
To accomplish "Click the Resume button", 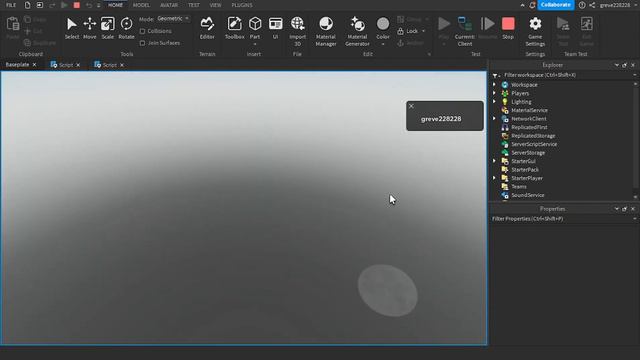I will pos(487,28).
